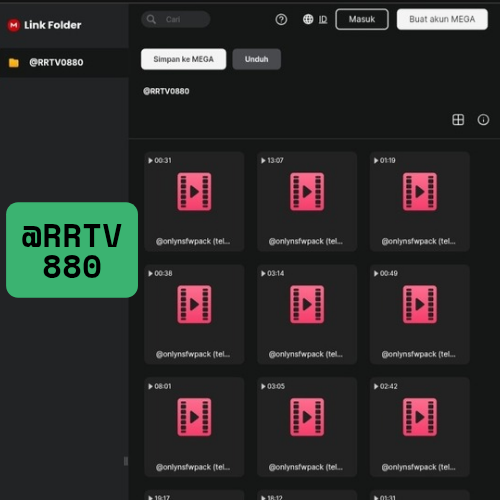This screenshot has height=500, width=500.
Task: Open the 02:42 video file icon
Action: (x=420, y=417)
